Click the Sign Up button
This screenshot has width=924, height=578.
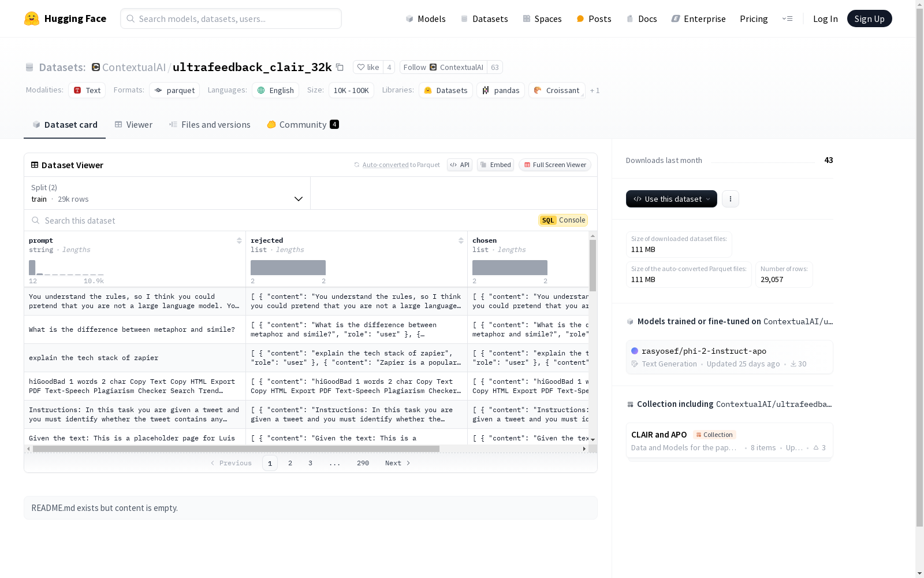pyautogui.click(x=870, y=18)
